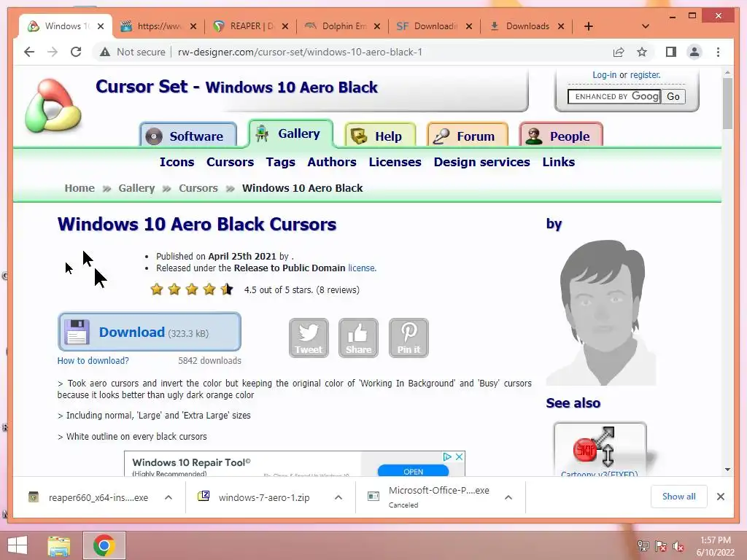Viewport: 747px width, 560px height.
Task: Open the browser side panel icon
Action: (x=671, y=52)
